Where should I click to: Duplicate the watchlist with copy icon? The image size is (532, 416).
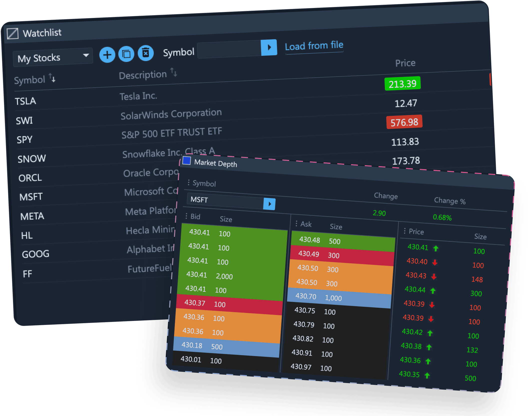pyautogui.click(x=126, y=54)
